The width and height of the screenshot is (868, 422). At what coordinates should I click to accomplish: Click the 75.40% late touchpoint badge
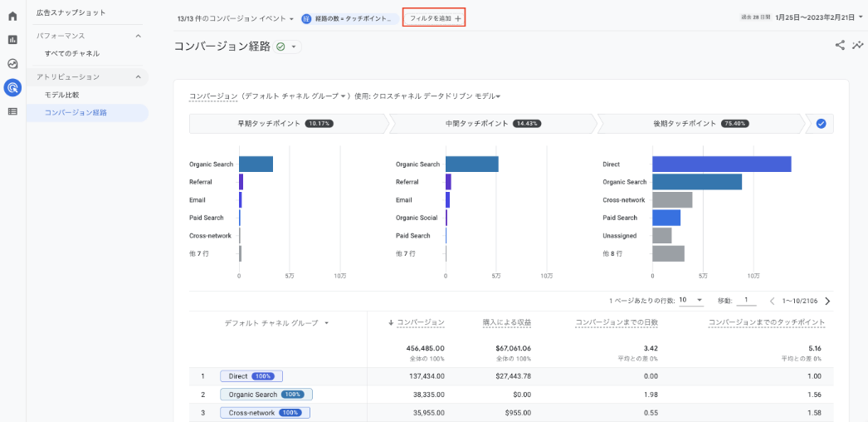coord(735,124)
